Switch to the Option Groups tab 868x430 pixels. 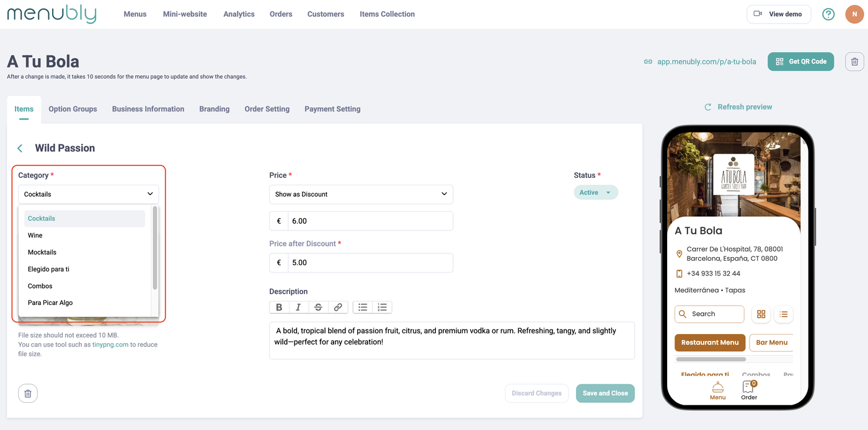(73, 109)
